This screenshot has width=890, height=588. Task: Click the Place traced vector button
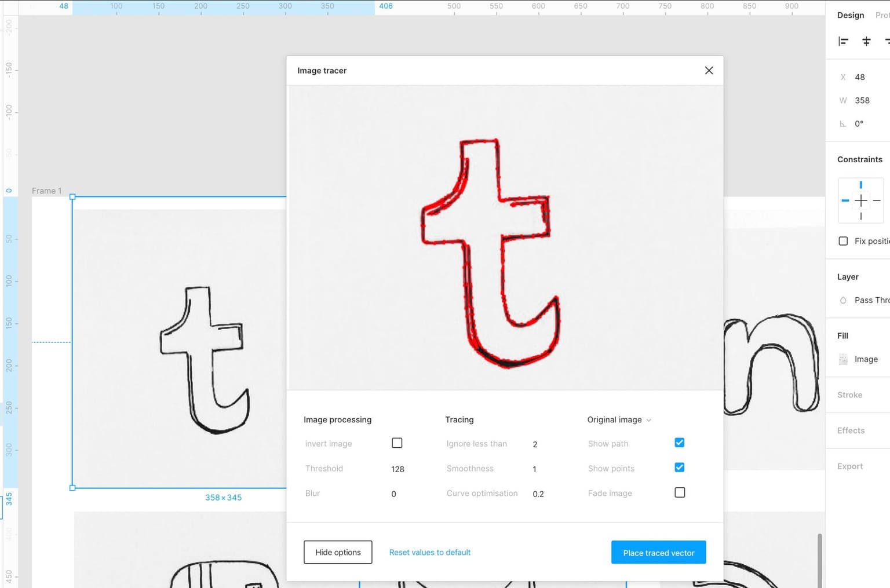click(x=658, y=553)
